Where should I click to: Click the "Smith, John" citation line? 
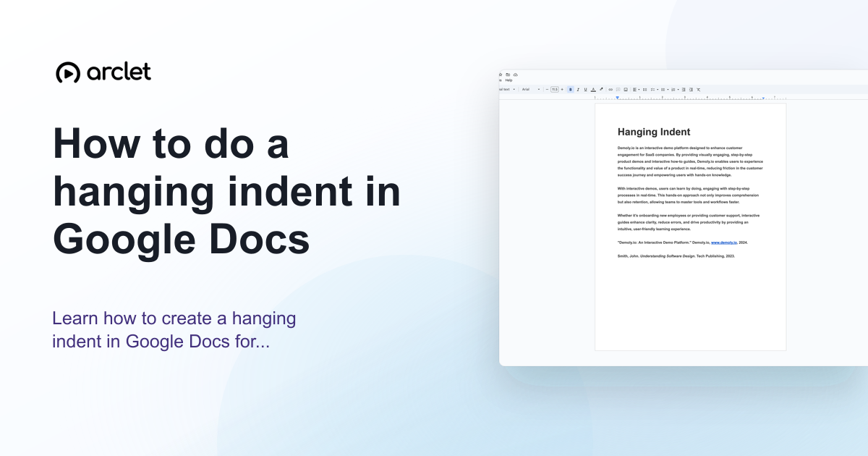tap(676, 256)
